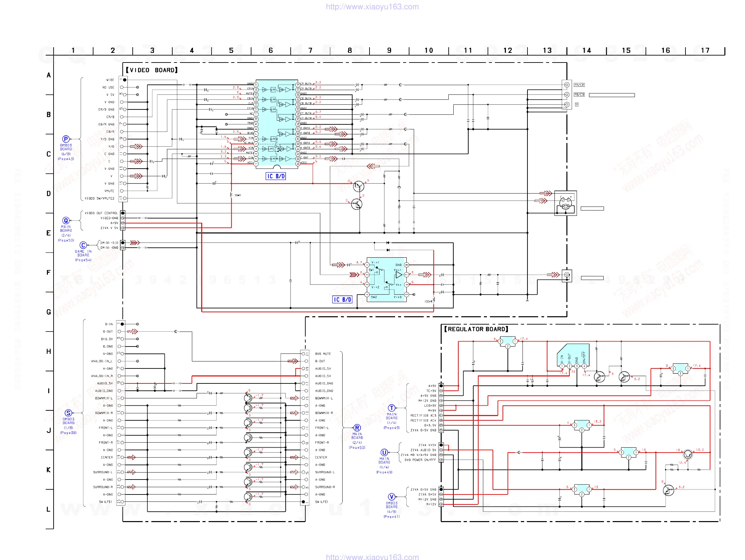This screenshot has width=745, height=560.
Task: Click the PB/CB output jack
Action: pyautogui.click(x=567, y=95)
